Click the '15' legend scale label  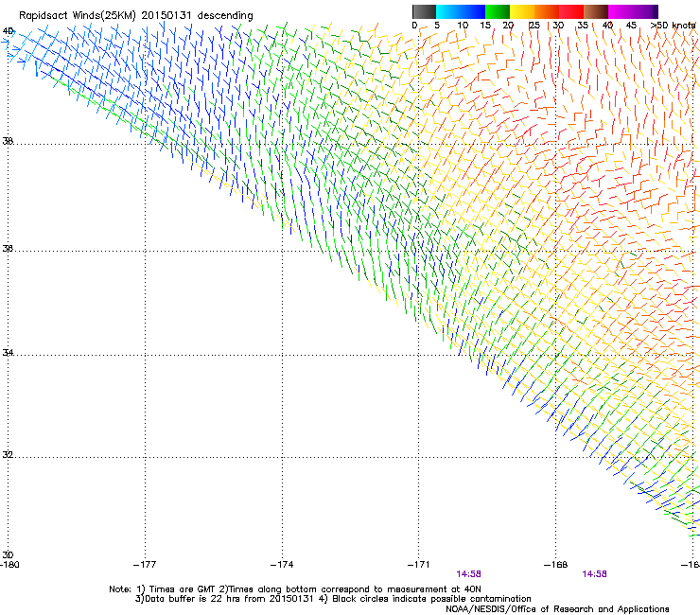pyautogui.click(x=485, y=26)
